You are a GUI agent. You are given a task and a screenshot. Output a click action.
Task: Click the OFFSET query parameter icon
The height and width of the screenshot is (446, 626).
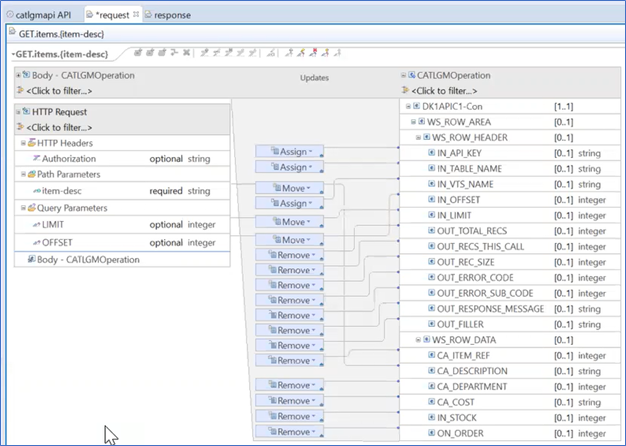click(x=36, y=242)
